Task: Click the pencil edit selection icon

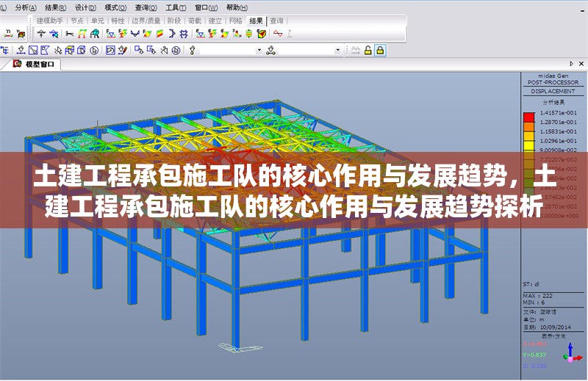Action: coord(123,50)
